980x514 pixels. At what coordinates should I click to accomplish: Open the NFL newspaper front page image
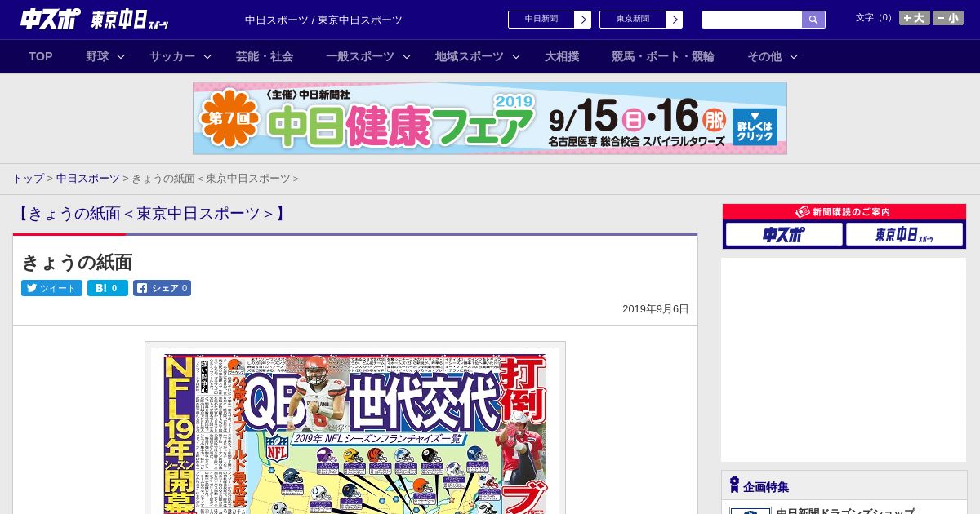pyautogui.click(x=355, y=428)
